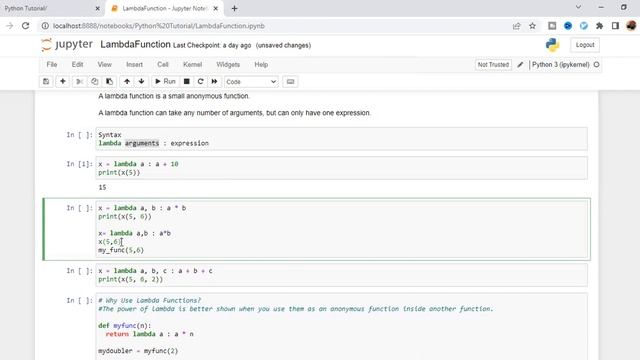Open the command palette keyboard icon
The width and height of the screenshot is (640, 360).
290,82
